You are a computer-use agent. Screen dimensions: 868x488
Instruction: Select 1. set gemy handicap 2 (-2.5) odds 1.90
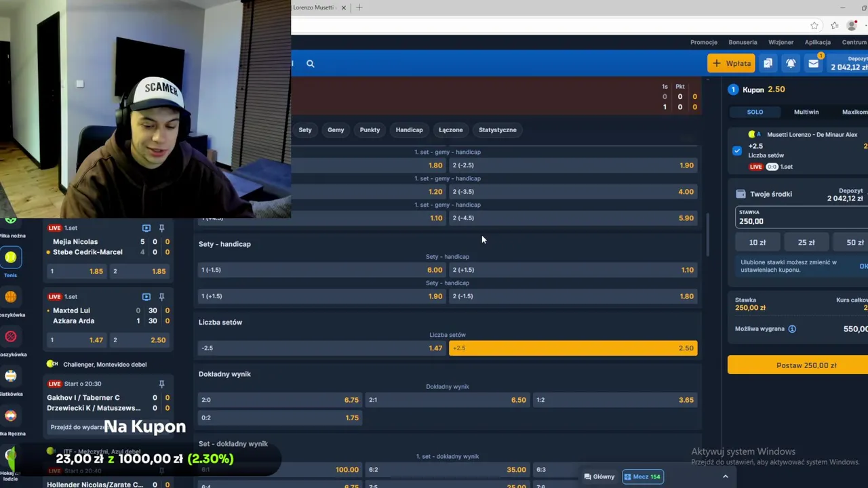(574, 165)
